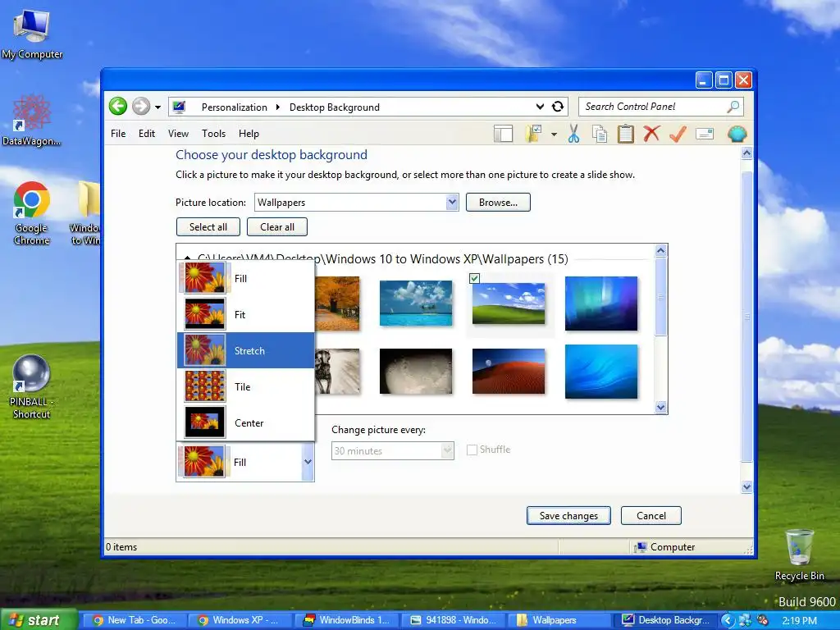The width and height of the screenshot is (840, 630).
Task: Open the Help menu
Action: tap(249, 134)
